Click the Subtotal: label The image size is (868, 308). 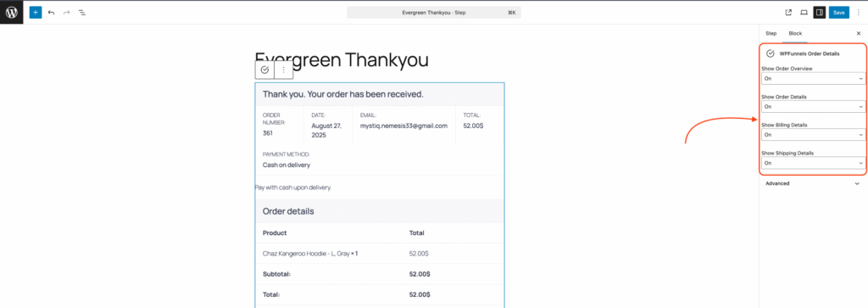click(x=277, y=274)
